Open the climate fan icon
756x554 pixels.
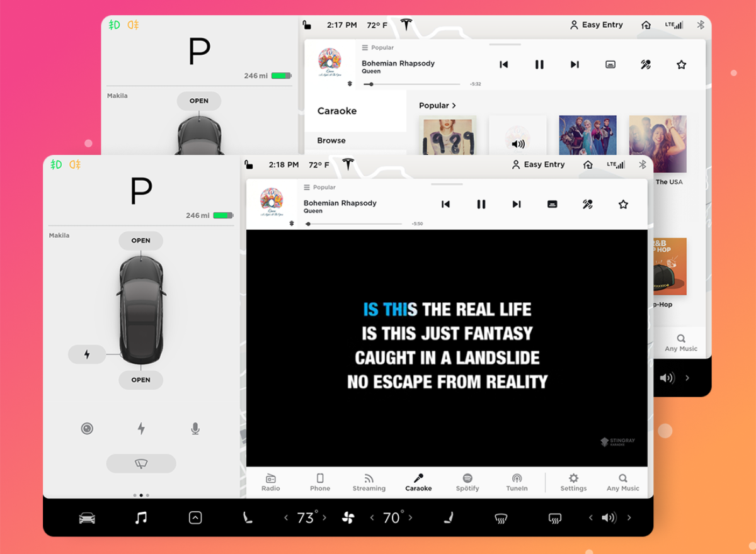(348, 517)
